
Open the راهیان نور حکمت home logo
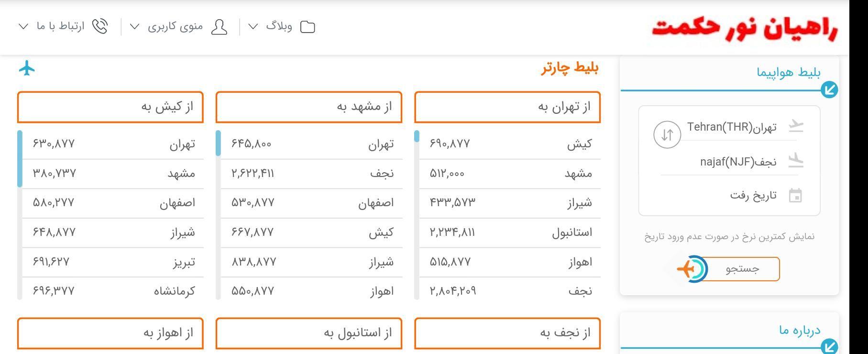click(x=744, y=28)
